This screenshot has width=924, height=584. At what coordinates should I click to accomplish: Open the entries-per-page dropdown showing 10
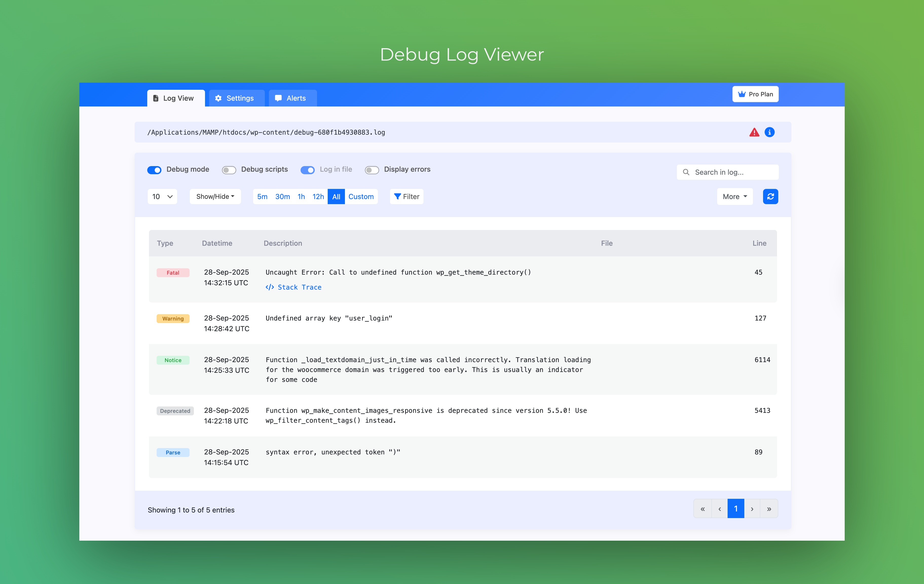coord(162,196)
